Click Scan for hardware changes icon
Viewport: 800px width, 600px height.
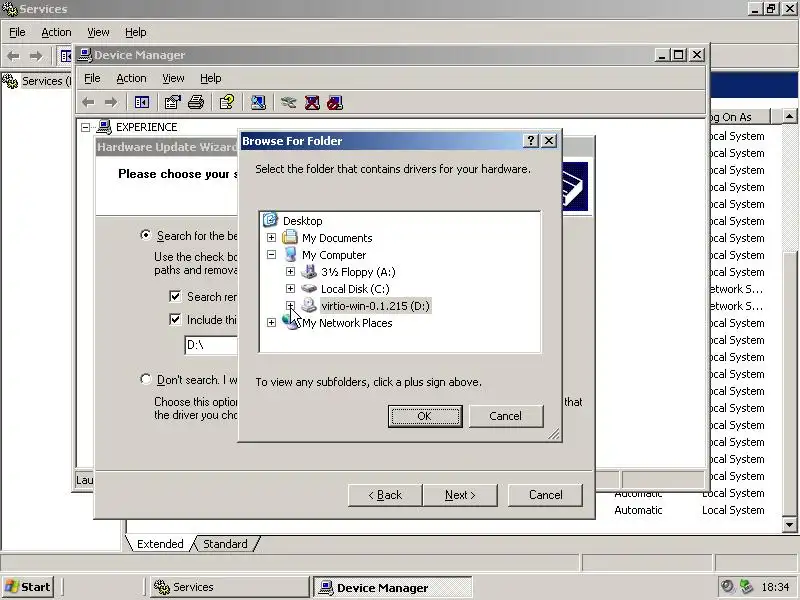[258, 103]
